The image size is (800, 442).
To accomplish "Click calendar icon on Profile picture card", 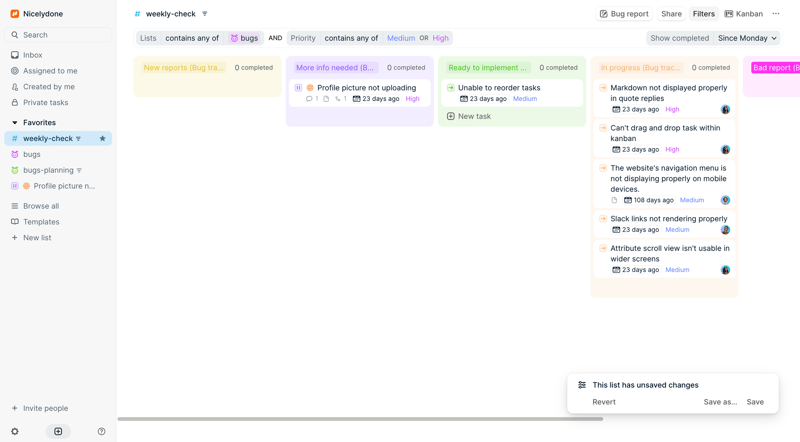I will tap(357, 99).
